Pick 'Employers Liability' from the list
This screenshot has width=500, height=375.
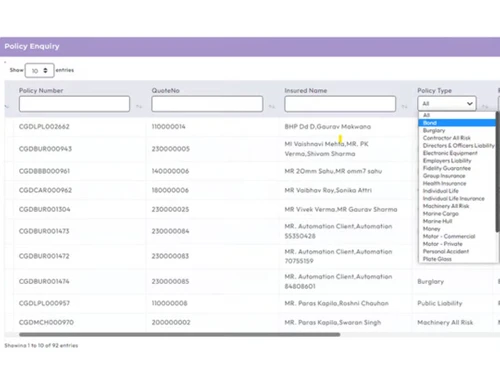pos(457,161)
